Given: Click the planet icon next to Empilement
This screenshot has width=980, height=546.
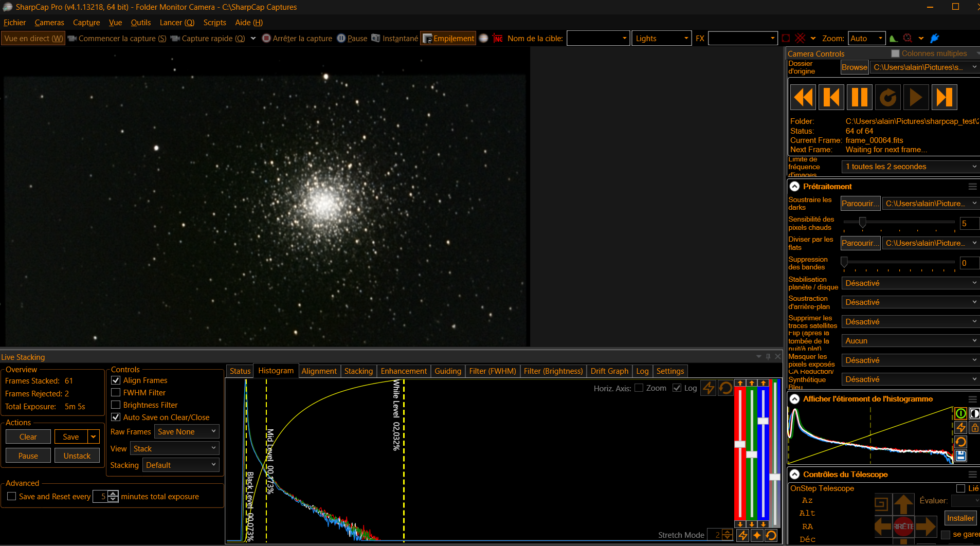Looking at the screenshot, I should click(483, 38).
